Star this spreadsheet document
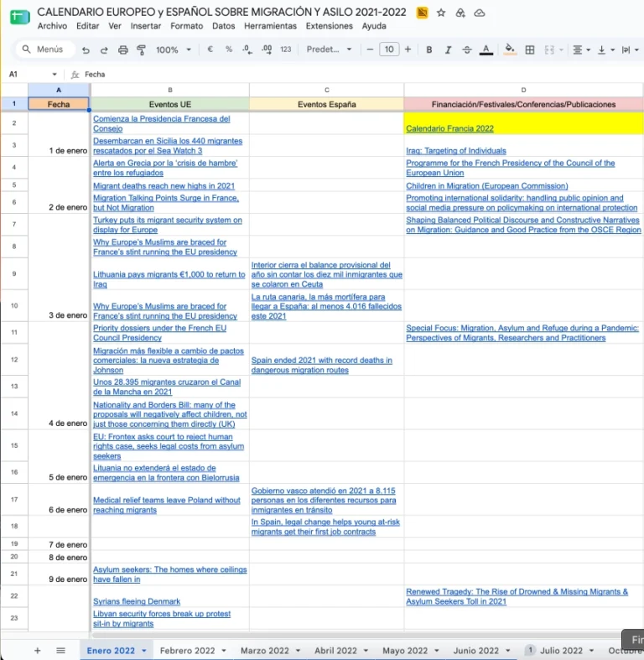The image size is (644, 660). 441,13
